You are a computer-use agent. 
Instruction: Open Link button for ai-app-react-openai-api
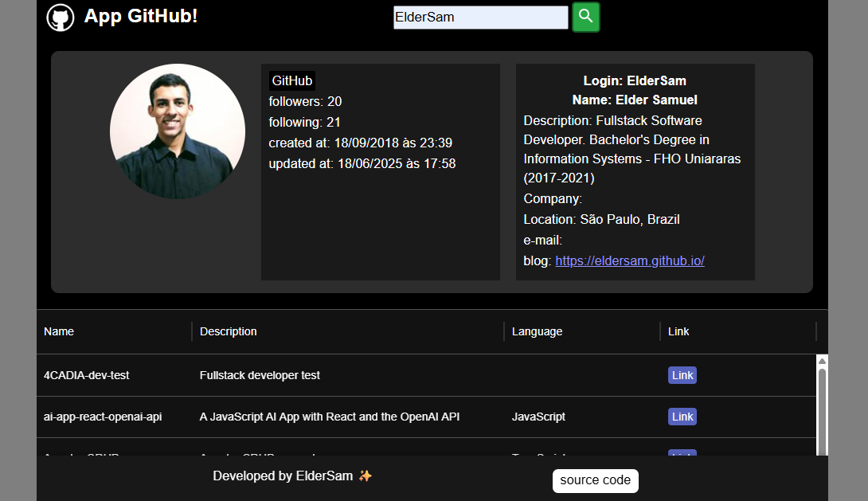pyautogui.click(x=682, y=417)
